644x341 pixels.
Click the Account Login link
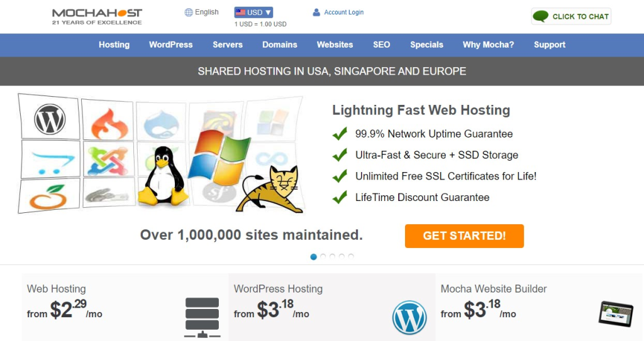tap(344, 13)
